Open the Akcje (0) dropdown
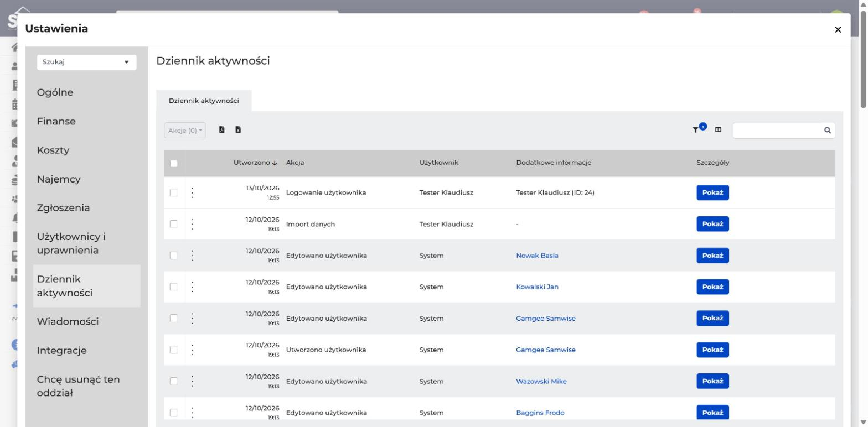This screenshot has height=427, width=868. [x=185, y=131]
